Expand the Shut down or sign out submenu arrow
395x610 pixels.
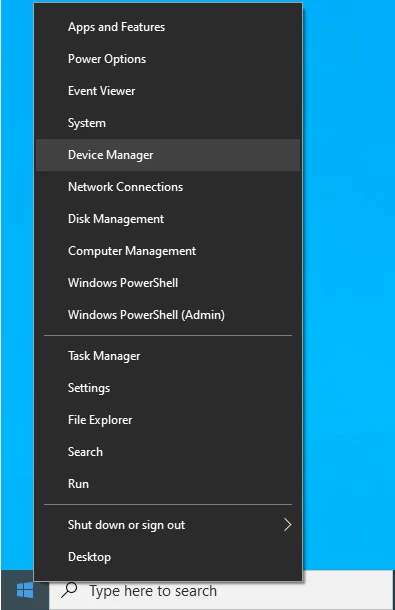pyautogui.click(x=288, y=525)
